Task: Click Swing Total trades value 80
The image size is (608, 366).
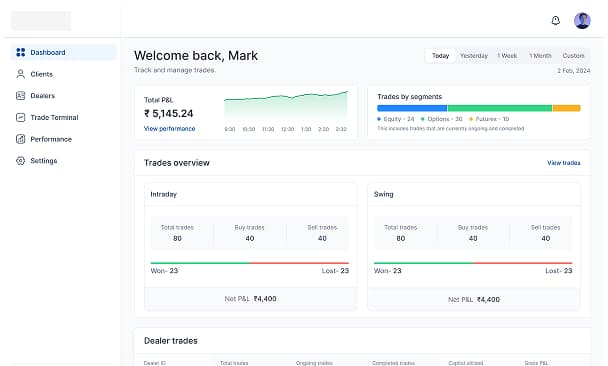Action: 401,238
